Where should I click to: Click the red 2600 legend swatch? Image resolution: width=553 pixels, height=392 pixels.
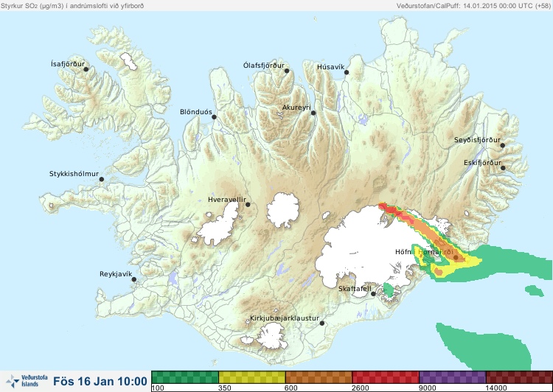tap(386, 377)
